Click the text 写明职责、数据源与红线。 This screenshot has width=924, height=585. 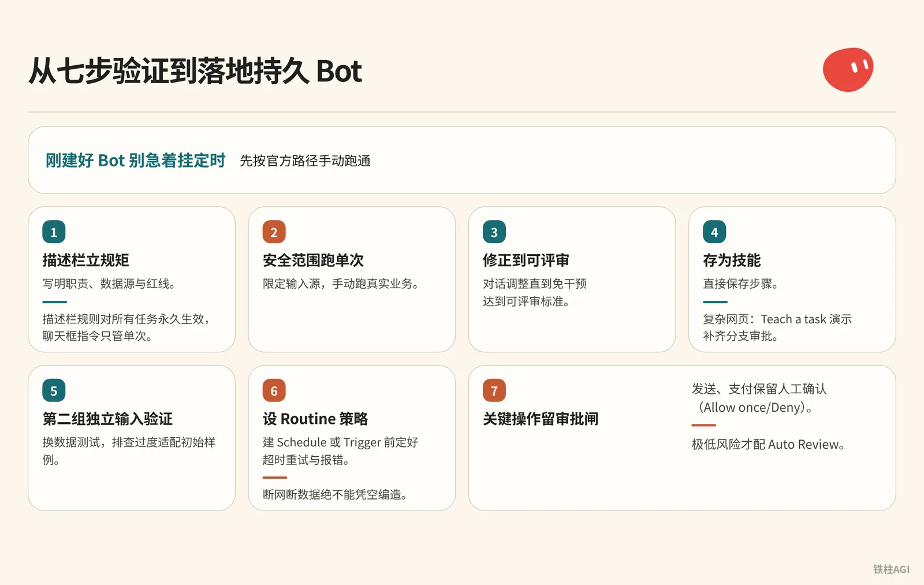pyautogui.click(x=109, y=284)
